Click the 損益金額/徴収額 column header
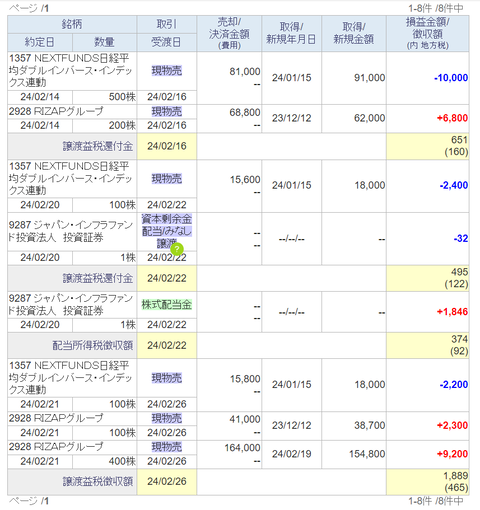The image size is (480, 510). coord(428,34)
